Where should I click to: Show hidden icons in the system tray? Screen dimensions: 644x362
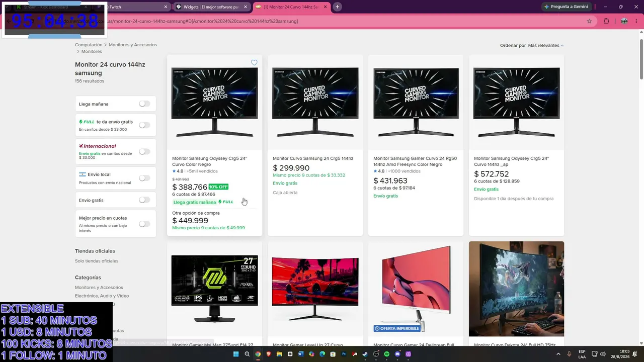click(558, 354)
